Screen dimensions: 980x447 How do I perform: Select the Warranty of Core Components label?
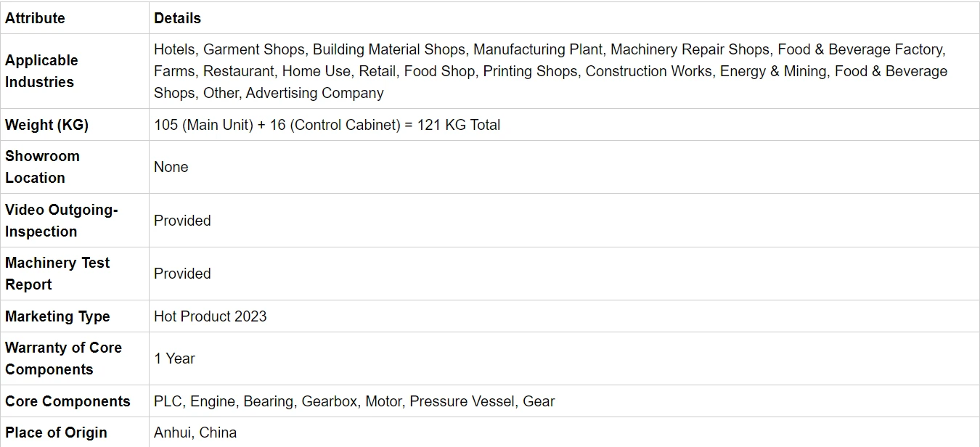point(63,358)
